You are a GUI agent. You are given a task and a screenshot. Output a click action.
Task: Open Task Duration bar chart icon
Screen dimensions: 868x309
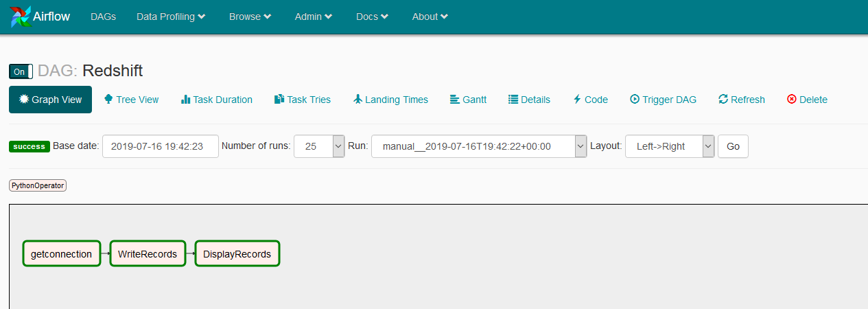click(x=185, y=100)
